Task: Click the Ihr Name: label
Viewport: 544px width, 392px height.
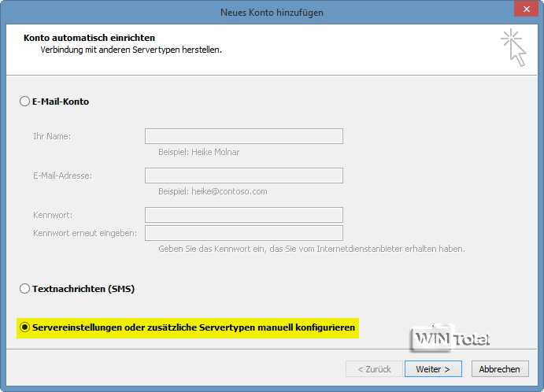Action: (x=52, y=136)
